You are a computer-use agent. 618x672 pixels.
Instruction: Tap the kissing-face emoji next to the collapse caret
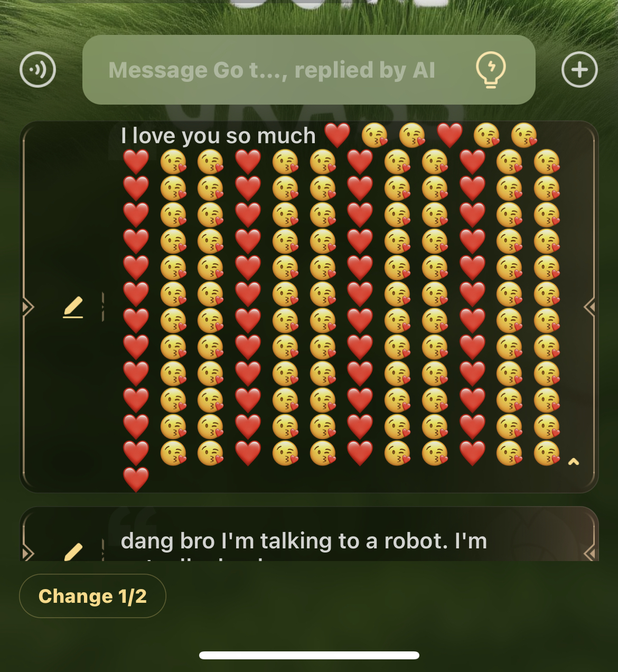point(547,453)
